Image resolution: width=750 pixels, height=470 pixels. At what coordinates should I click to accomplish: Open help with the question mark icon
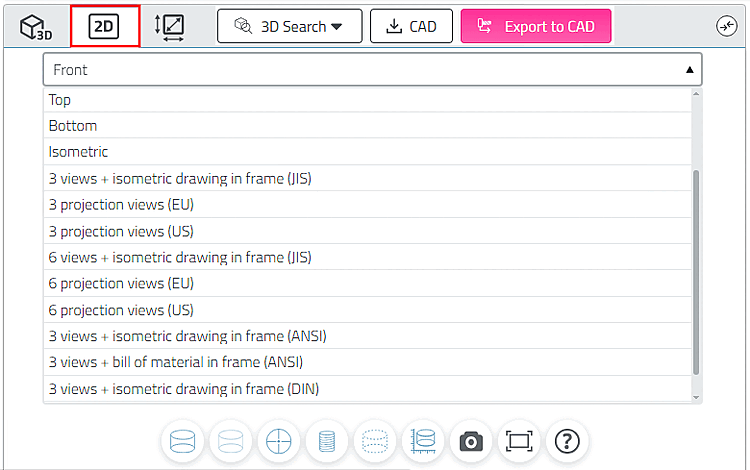tap(567, 441)
